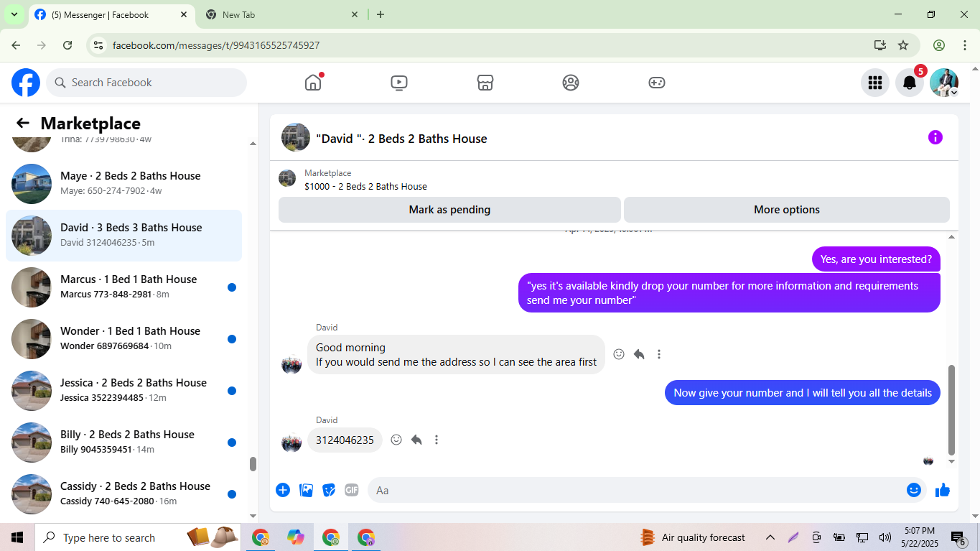Open a new Chrome tab
Screen dimensions: 980x551
(x=381, y=14)
